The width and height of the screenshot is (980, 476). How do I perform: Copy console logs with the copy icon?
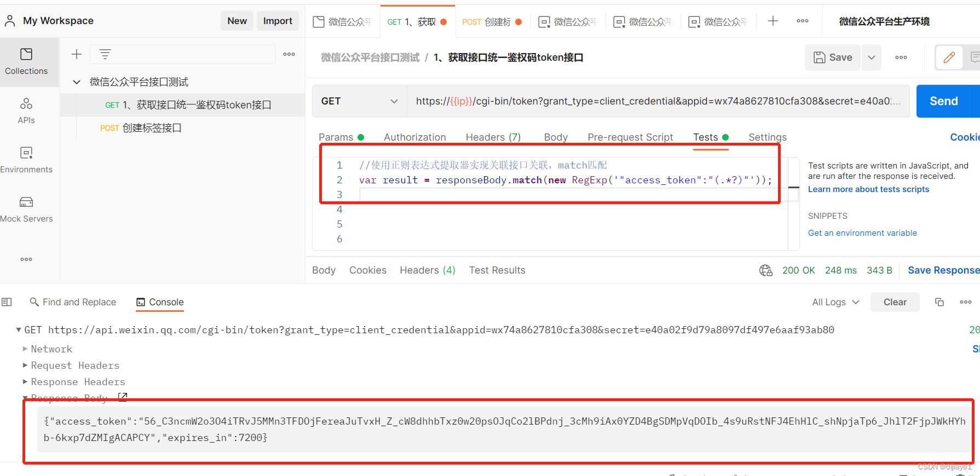(939, 302)
